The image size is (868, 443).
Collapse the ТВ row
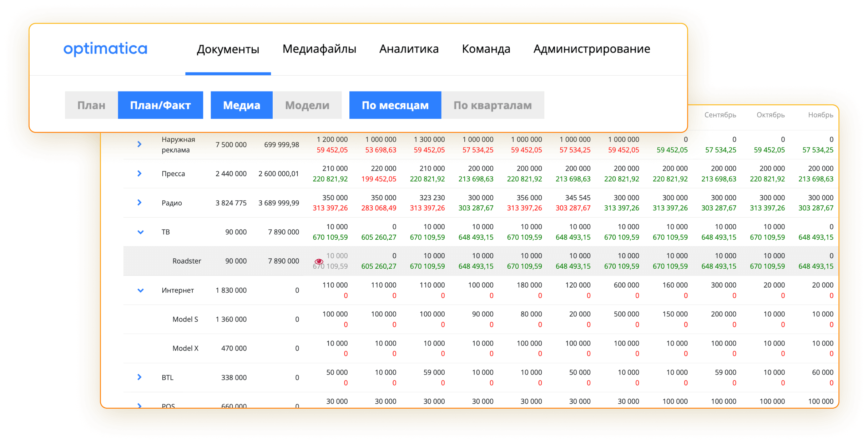tap(140, 232)
